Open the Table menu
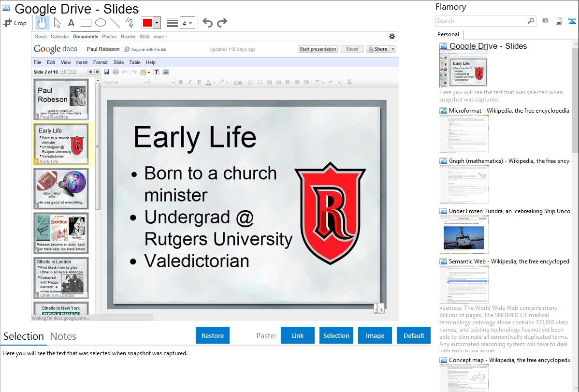Screen dimensions: 579x392 [x=135, y=62]
